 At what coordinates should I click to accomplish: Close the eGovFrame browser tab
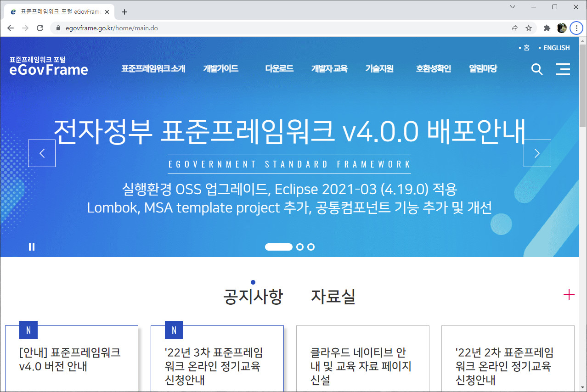107,12
